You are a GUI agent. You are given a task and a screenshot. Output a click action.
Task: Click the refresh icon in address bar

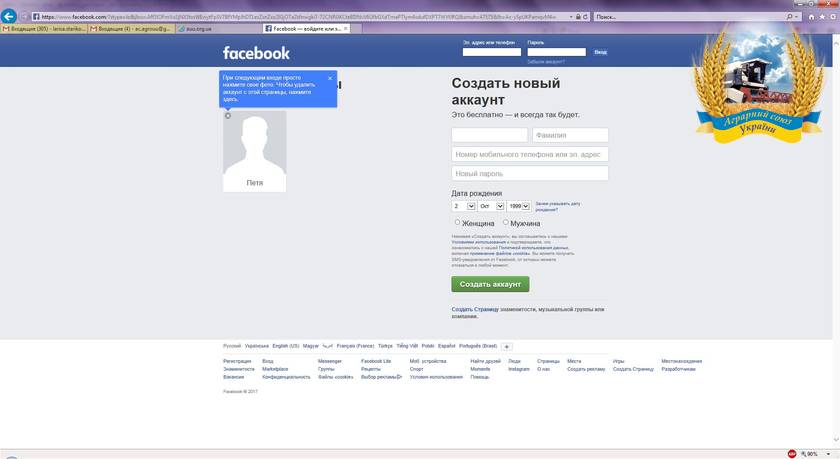tap(586, 17)
